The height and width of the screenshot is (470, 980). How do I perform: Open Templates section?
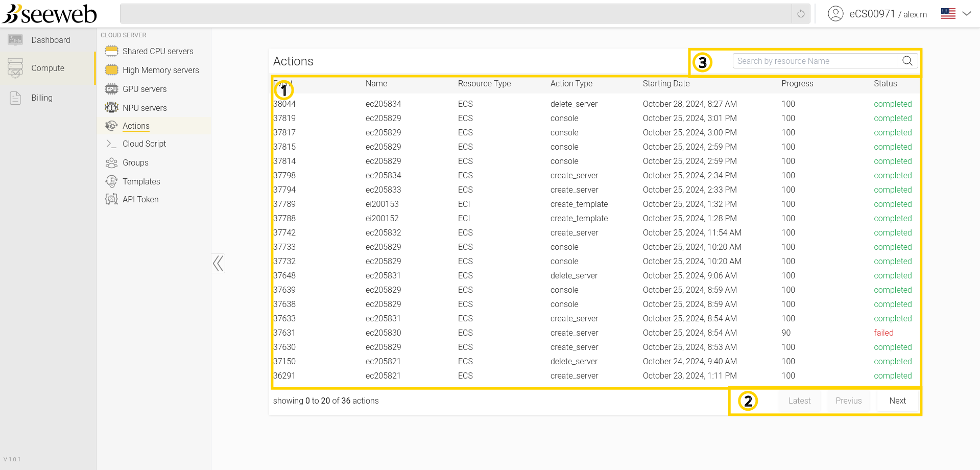[141, 181]
